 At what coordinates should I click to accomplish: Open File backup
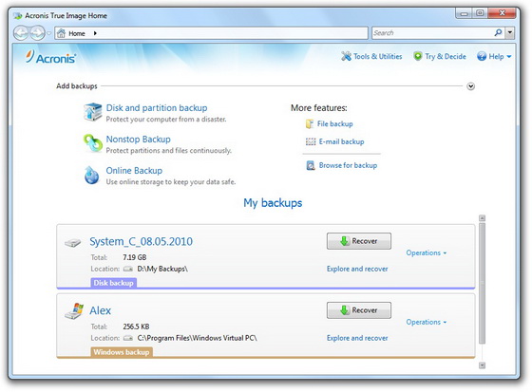point(334,124)
